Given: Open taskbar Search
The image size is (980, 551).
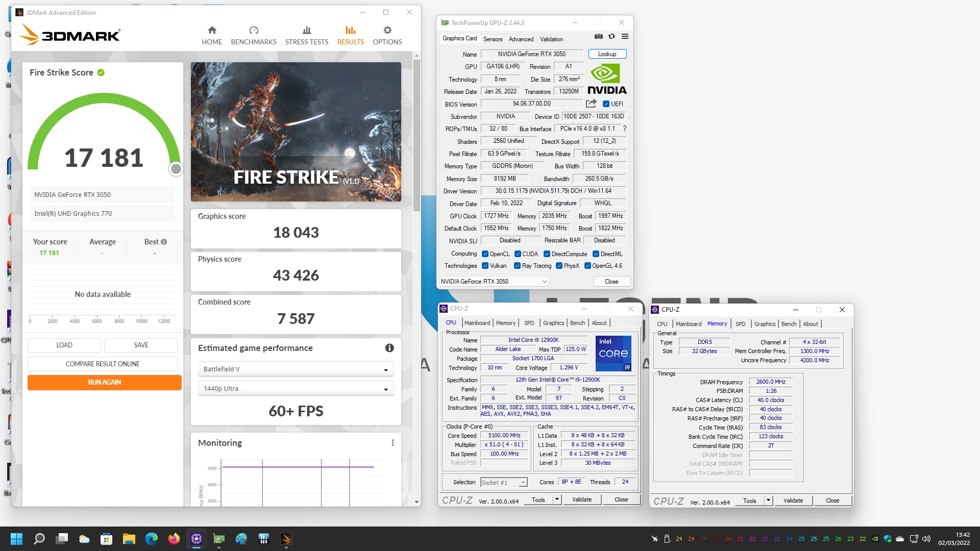Looking at the screenshot, I should pos(39,539).
